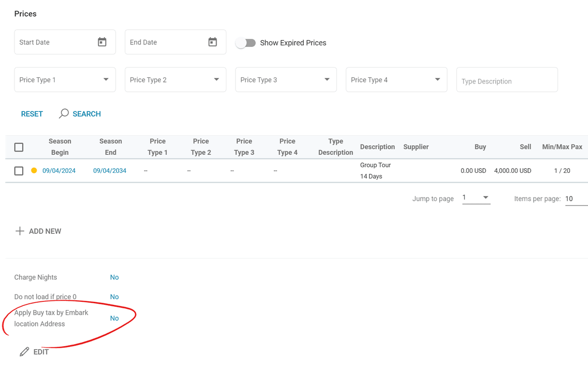Click the End Date input field

tap(175, 42)
